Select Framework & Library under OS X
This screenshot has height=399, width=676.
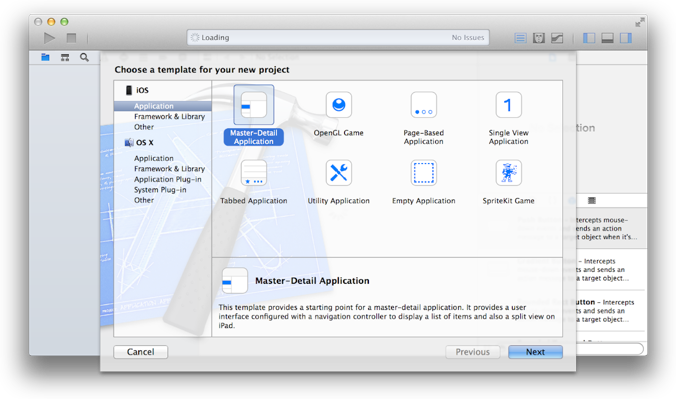tap(169, 169)
